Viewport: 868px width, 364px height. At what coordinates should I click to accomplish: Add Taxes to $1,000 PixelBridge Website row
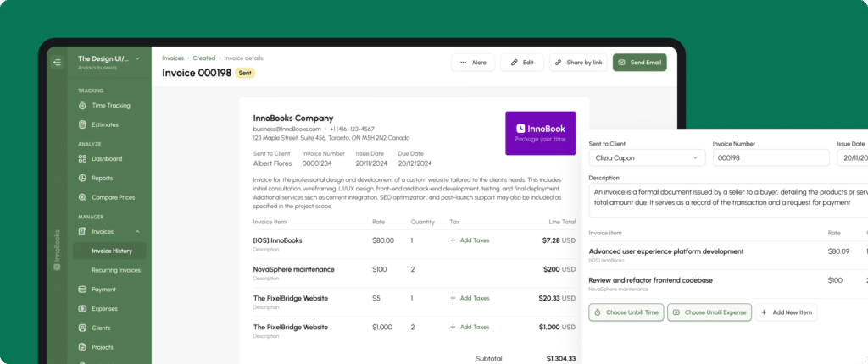point(470,327)
